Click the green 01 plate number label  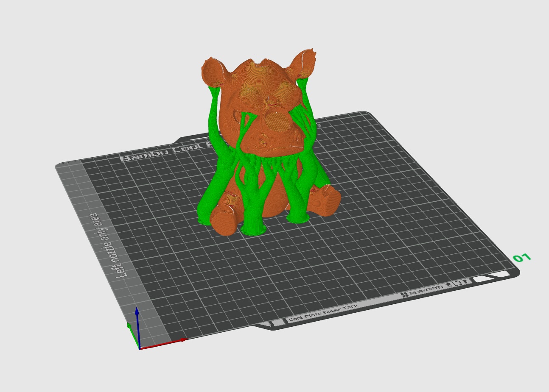click(522, 258)
